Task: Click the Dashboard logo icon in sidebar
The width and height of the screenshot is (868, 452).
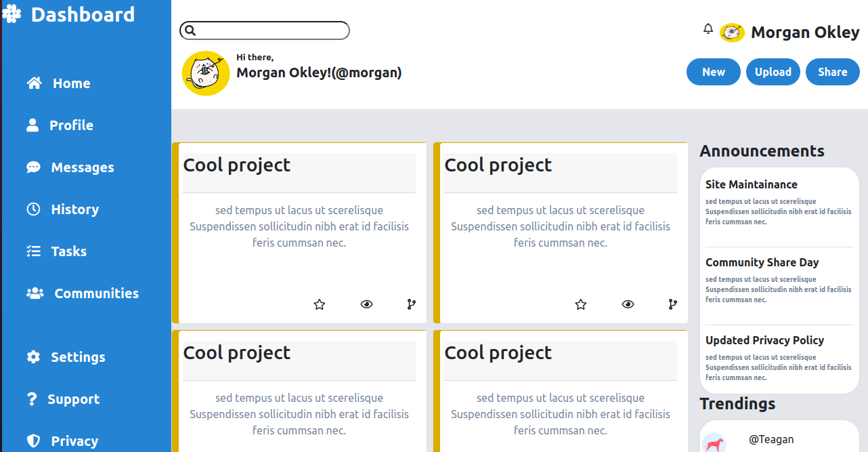Action: tap(12, 14)
